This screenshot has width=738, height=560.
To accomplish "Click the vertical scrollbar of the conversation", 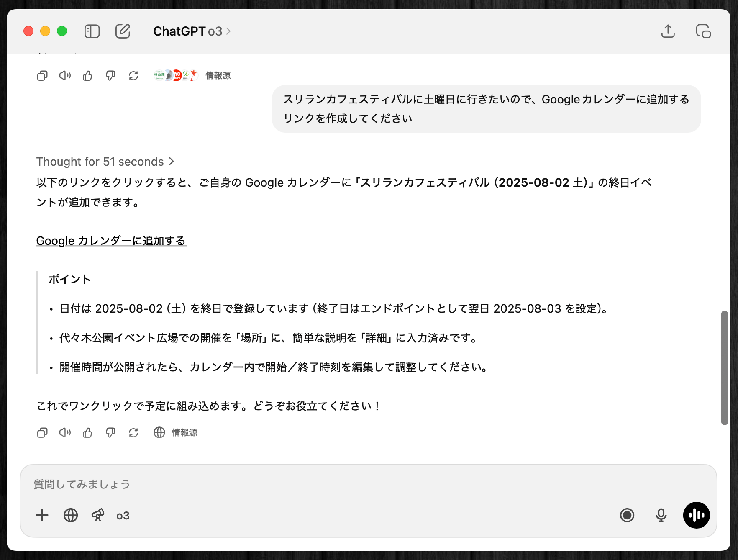I will [x=724, y=367].
